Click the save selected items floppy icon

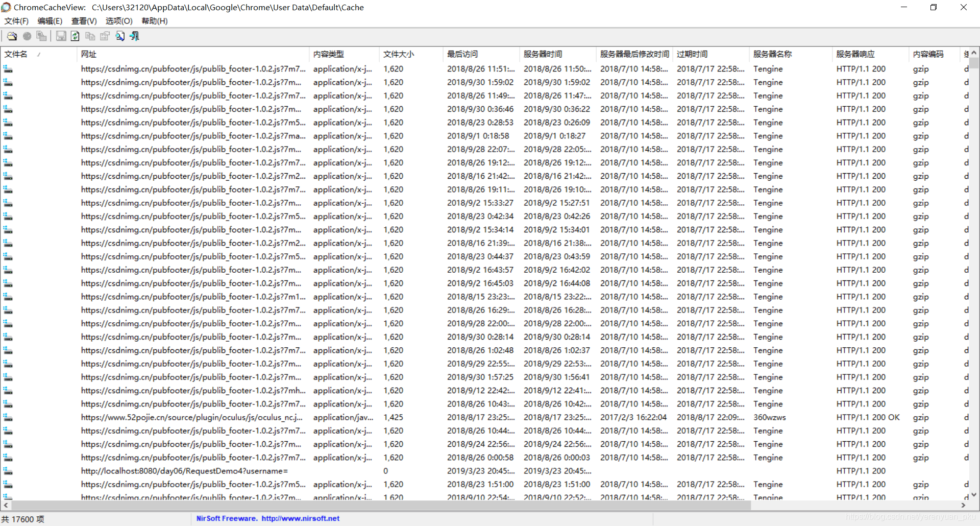pyautogui.click(x=61, y=36)
